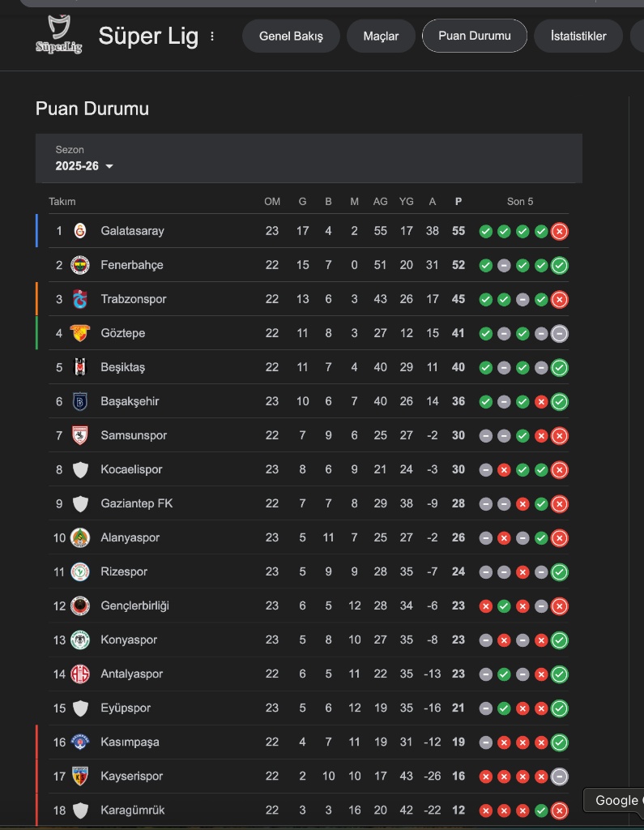Open the three-dot menu beside Süper Lig

pyautogui.click(x=213, y=36)
